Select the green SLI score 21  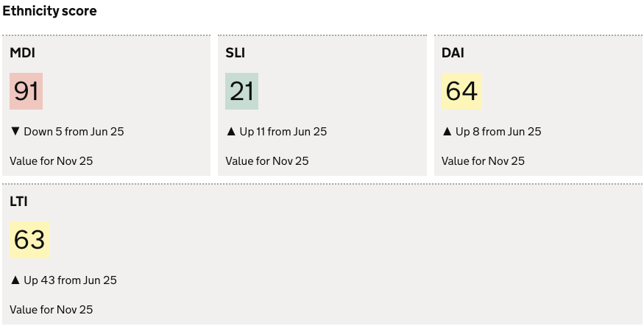[241, 91]
